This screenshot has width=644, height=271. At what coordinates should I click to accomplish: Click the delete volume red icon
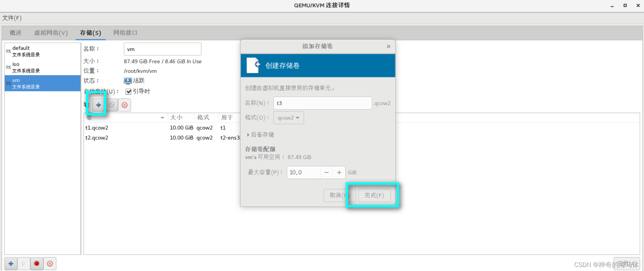[125, 105]
